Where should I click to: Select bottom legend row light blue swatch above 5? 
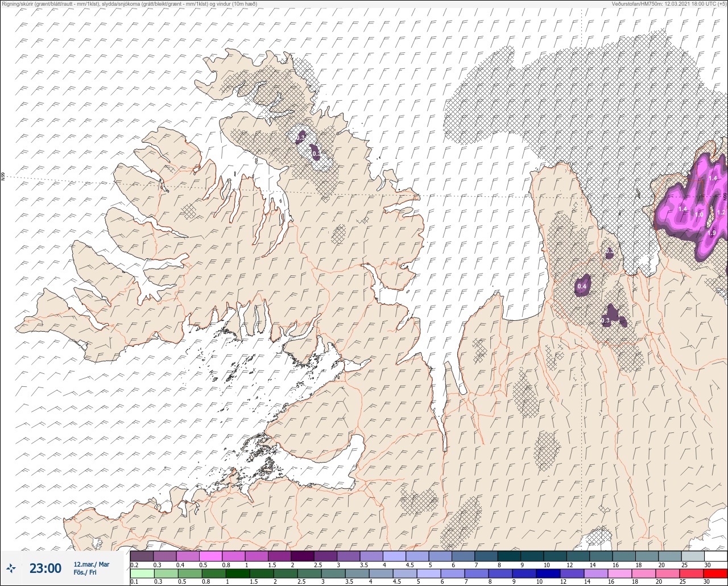point(428,573)
